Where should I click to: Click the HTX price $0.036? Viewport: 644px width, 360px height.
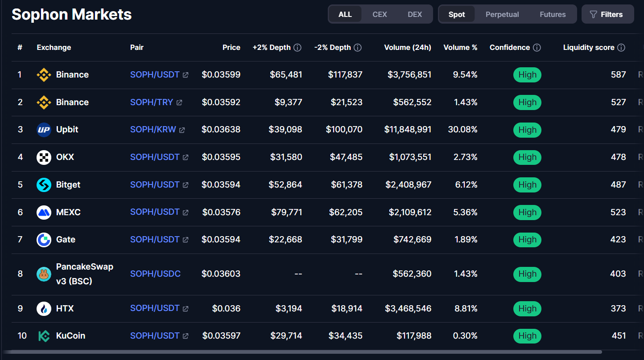226,308
